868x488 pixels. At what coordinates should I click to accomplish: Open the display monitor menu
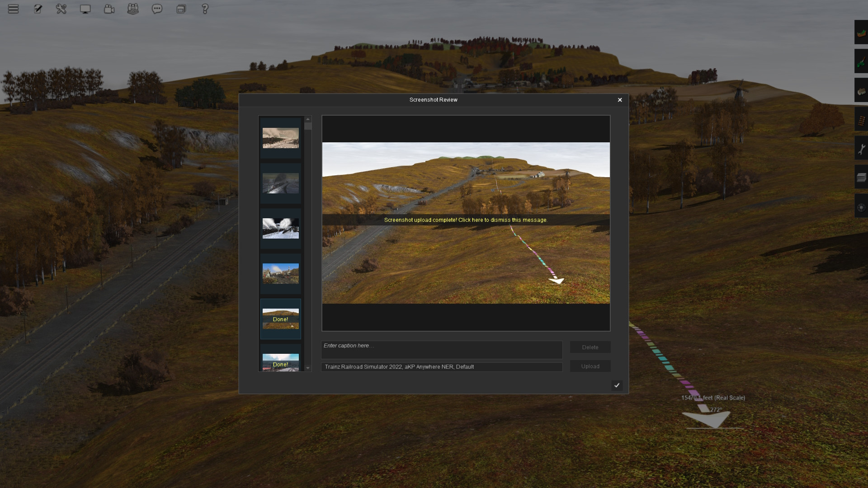(x=85, y=9)
